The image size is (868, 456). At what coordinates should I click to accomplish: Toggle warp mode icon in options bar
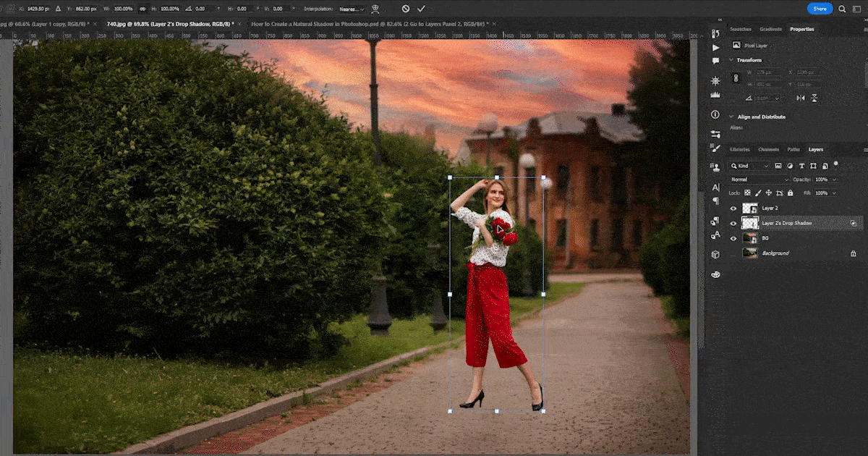[x=375, y=9]
